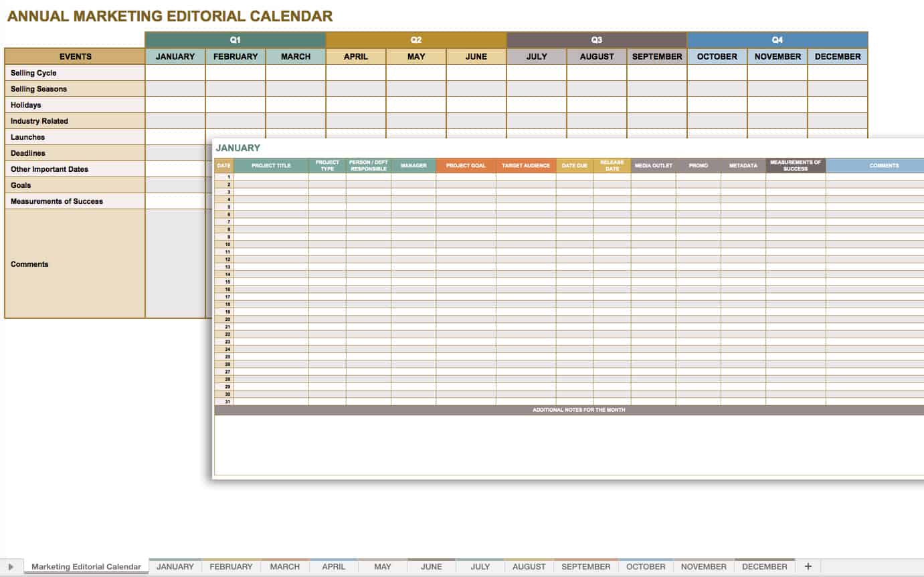Select the Q2 header color cell
Image resolution: width=924 pixels, height=577 pixels.
[416, 40]
